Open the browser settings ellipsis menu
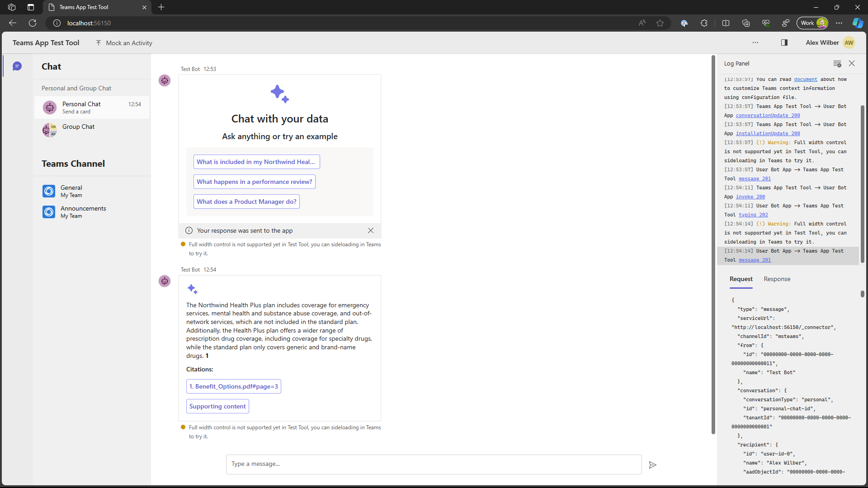Screen dimensions: 868x488 coord(839,23)
